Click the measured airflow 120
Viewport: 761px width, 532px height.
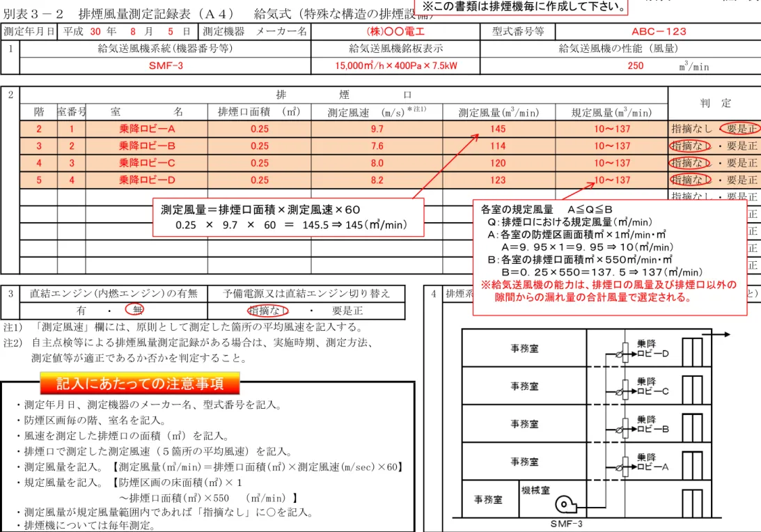[x=498, y=163]
